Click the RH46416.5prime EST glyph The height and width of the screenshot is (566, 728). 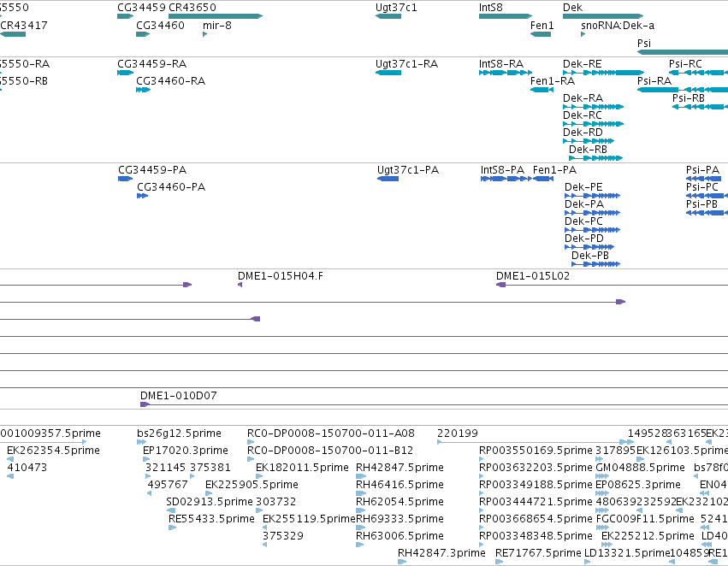361,493
